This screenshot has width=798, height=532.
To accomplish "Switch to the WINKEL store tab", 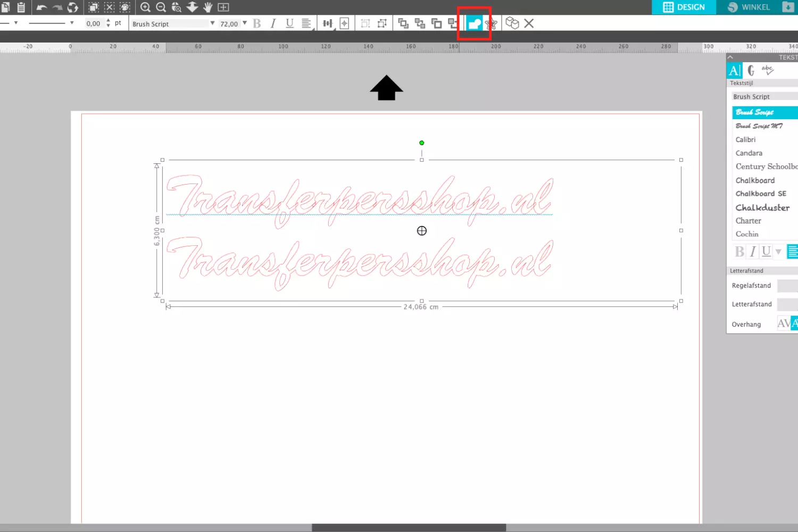I will (x=749, y=7).
